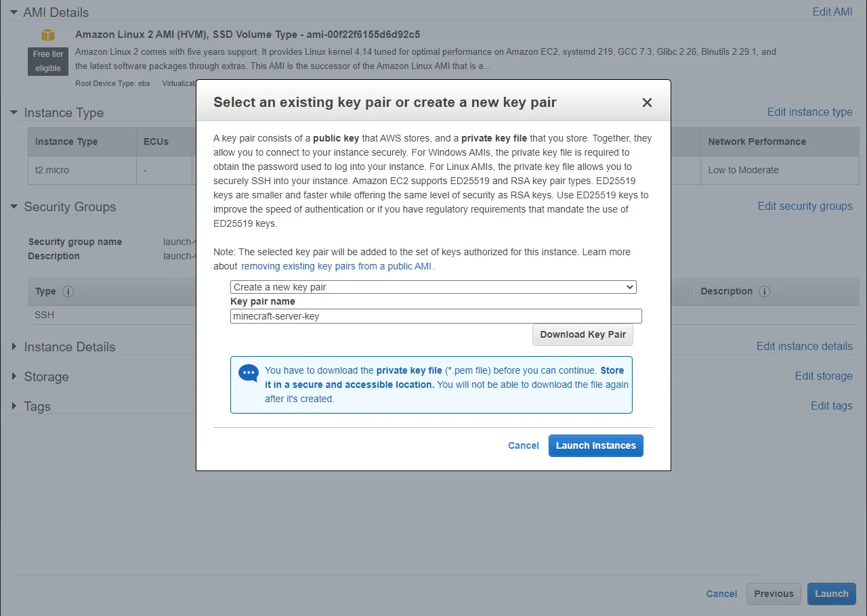
Task: Expand the Storage section
Action: pos(14,376)
